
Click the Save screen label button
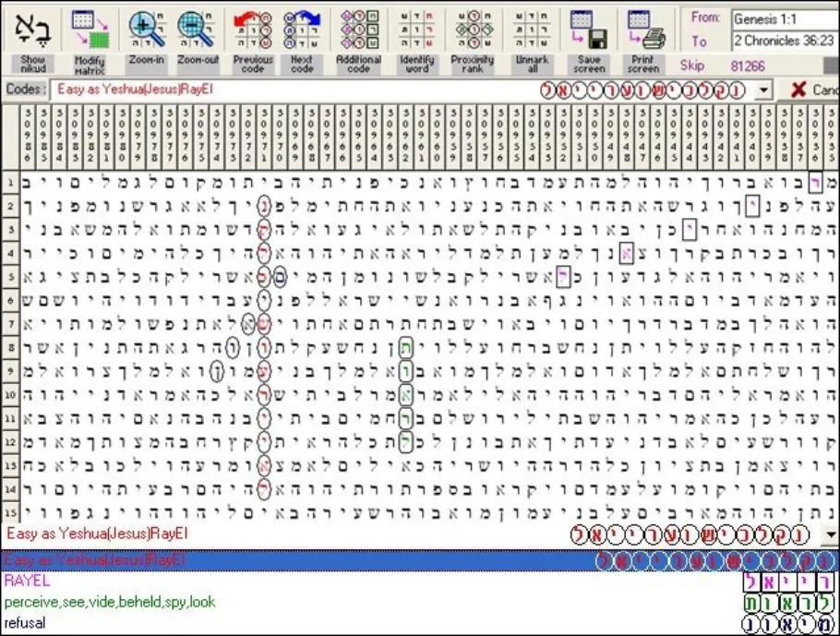click(589, 65)
